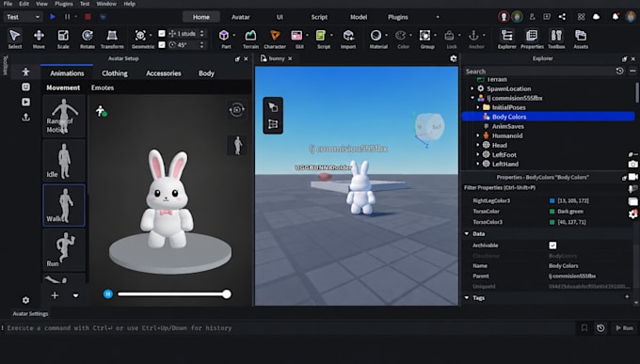Click the command bar input field
The height and width of the screenshot is (364, 640).
click(290, 328)
